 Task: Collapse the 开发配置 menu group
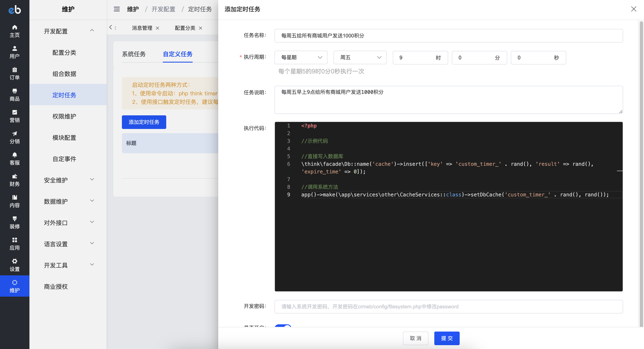(68, 31)
